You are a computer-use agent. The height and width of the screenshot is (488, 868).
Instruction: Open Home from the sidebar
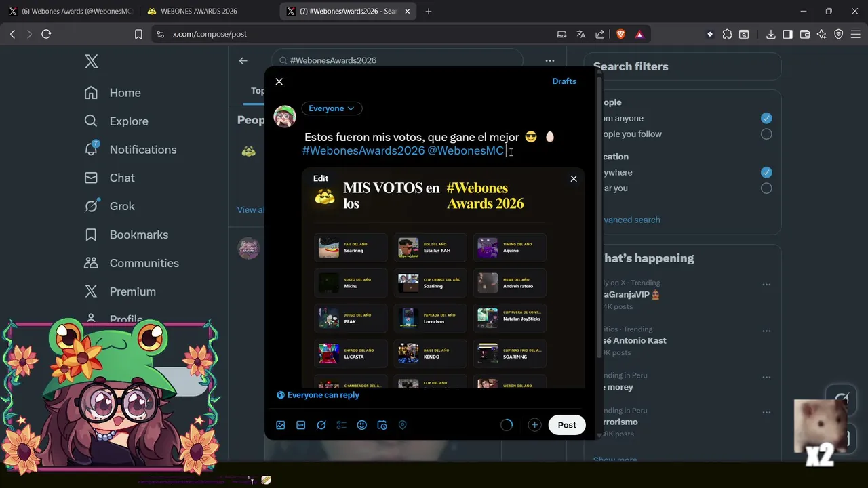click(113, 93)
